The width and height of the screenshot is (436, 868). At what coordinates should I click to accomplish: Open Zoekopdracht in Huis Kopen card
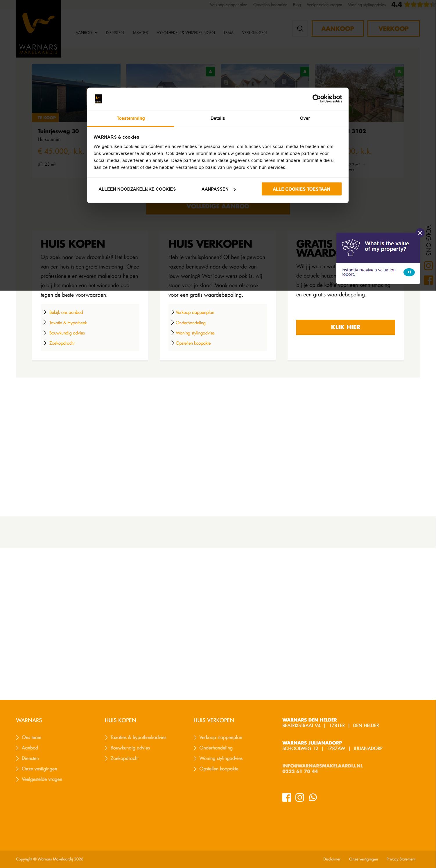point(62,343)
